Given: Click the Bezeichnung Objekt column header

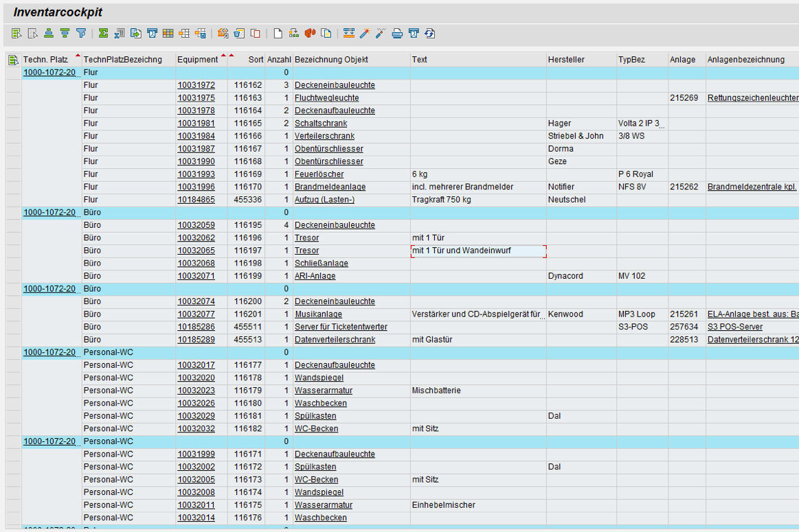Looking at the screenshot, I should (331, 60).
